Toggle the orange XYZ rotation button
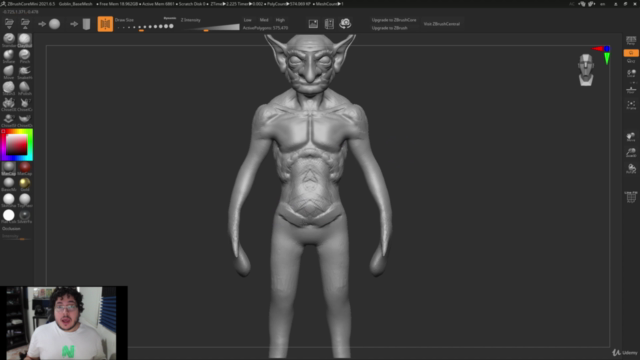 (631, 53)
